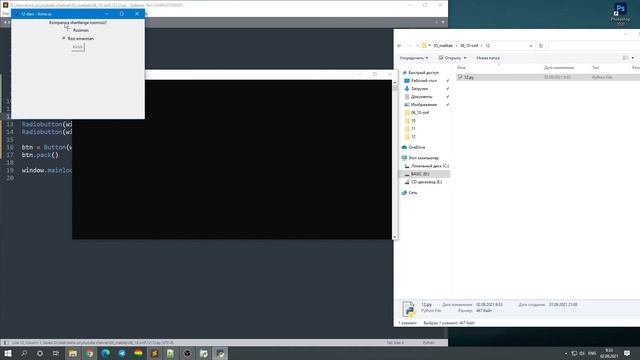
Task: Click the Kirish button in tkinter window
Action: click(78, 47)
